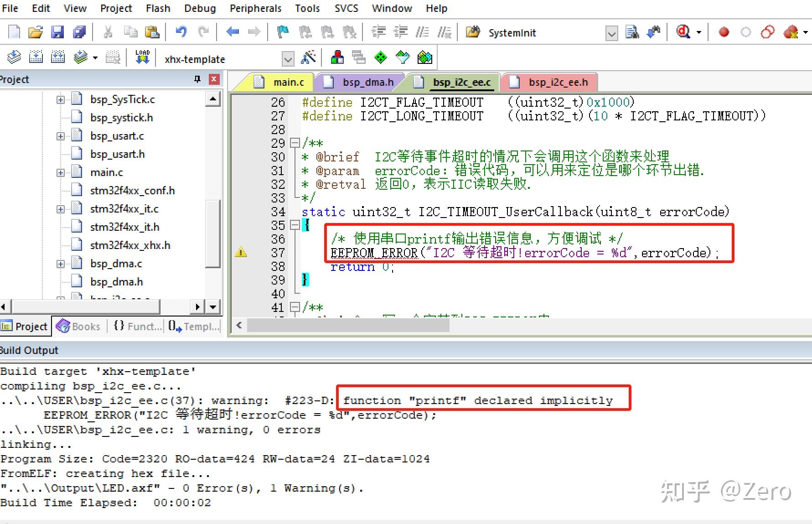Translate the current file
The height and width of the screenshot is (524, 812).
coord(13,57)
